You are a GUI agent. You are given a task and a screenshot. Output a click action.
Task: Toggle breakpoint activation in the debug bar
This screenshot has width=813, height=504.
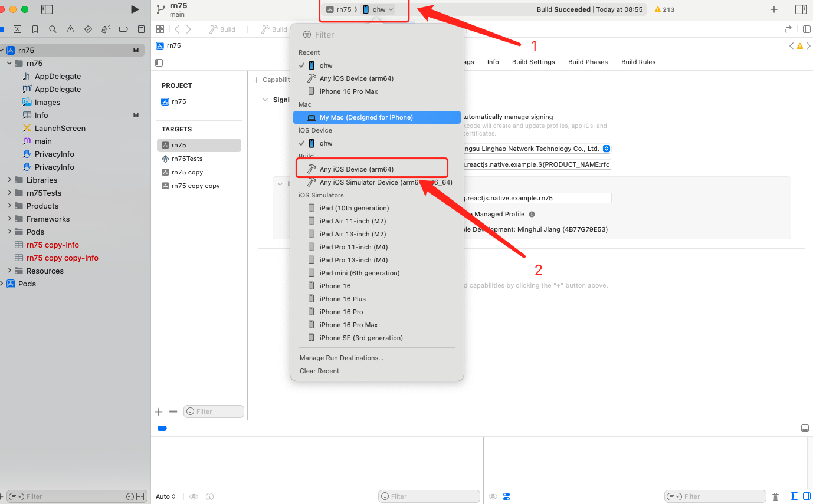click(x=162, y=428)
